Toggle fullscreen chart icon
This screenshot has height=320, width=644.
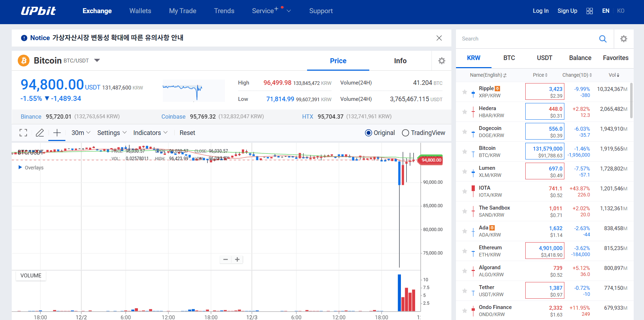[23, 133]
